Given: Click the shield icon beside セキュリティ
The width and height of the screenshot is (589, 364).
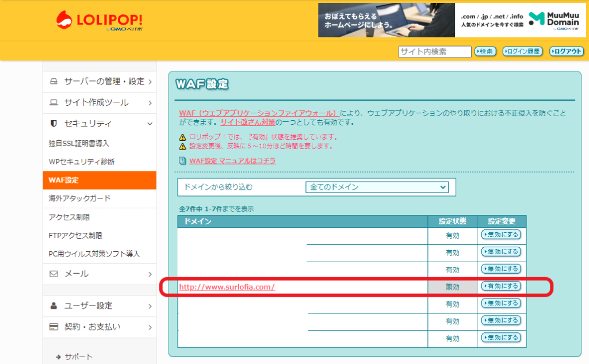Looking at the screenshot, I should pos(54,124).
